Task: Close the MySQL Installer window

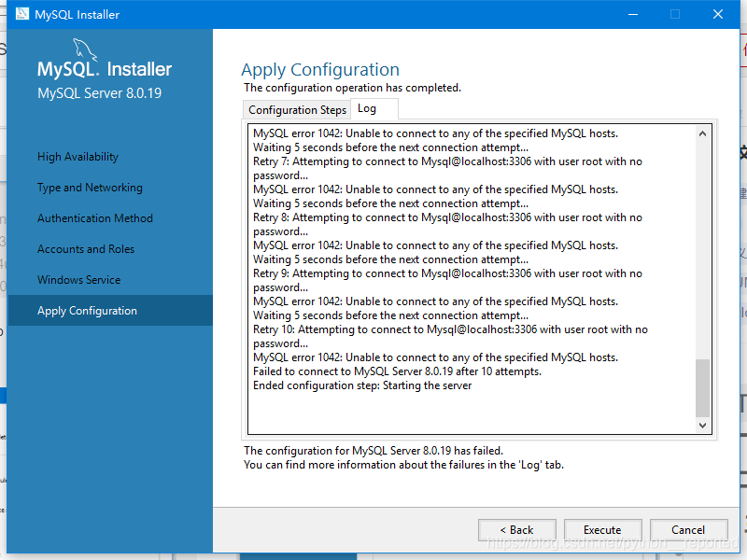Action: tap(718, 14)
